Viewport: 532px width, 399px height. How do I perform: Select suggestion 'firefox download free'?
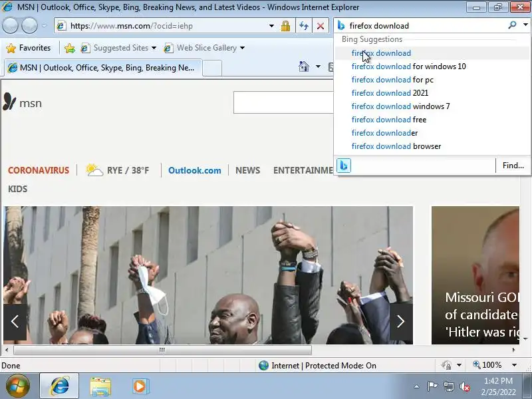(432, 120)
